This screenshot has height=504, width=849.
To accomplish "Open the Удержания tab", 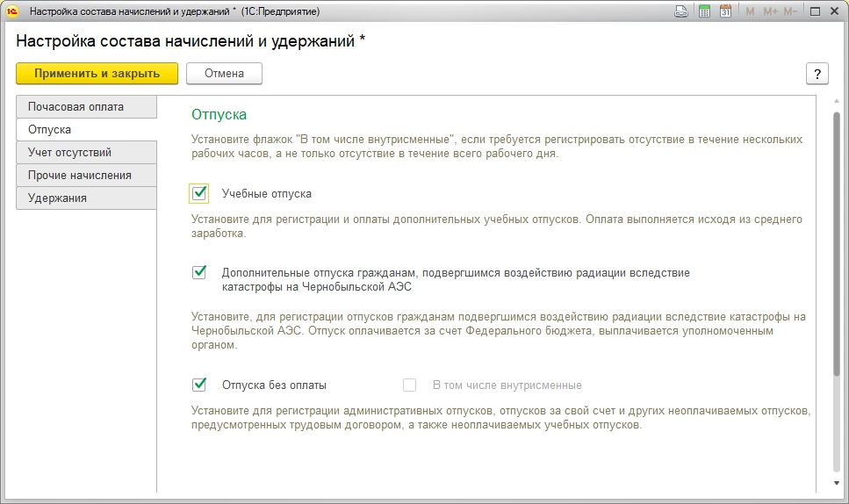I will point(87,198).
